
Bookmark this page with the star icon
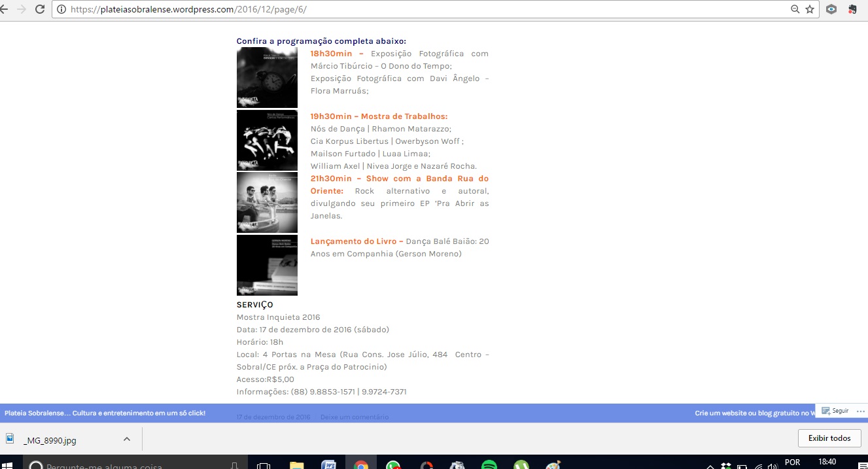pyautogui.click(x=810, y=9)
